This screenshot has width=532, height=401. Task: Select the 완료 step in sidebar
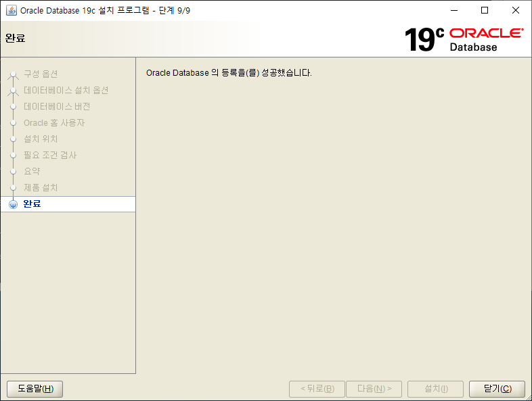(x=68, y=204)
